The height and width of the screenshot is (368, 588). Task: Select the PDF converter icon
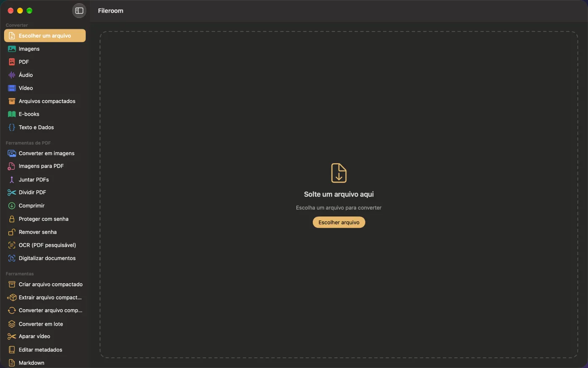(12, 62)
